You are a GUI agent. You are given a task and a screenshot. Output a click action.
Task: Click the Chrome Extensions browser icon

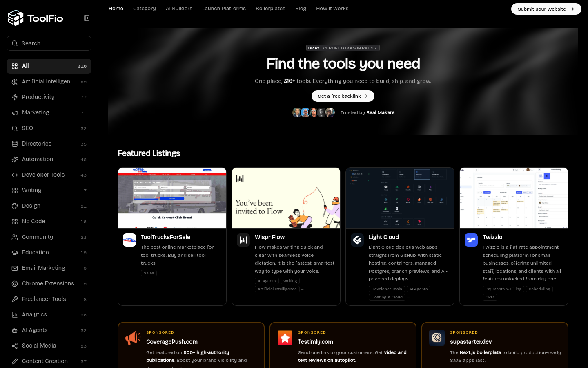pyautogui.click(x=15, y=284)
